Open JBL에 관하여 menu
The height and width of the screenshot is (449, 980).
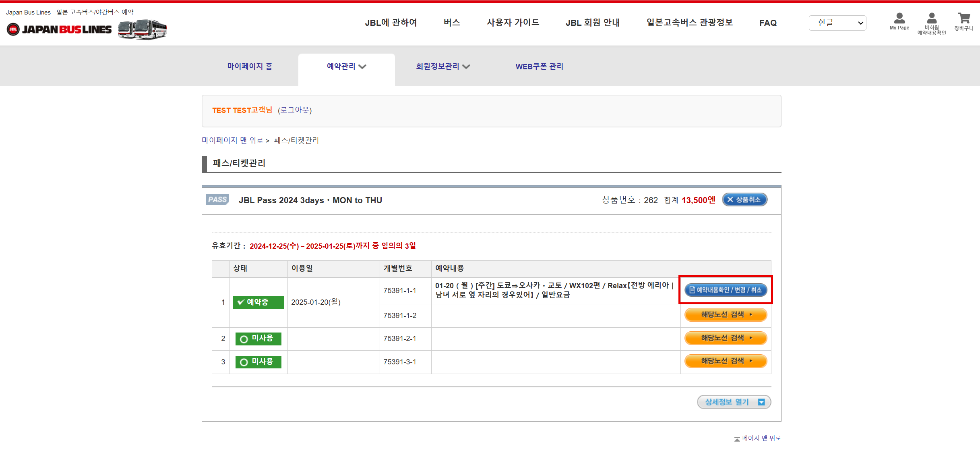pos(391,23)
